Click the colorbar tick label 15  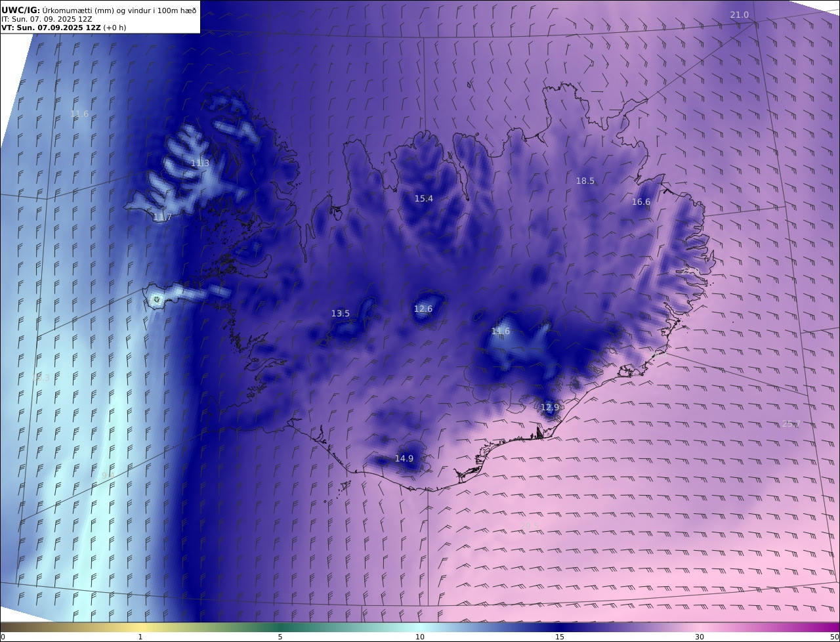(x=560, y=637)
